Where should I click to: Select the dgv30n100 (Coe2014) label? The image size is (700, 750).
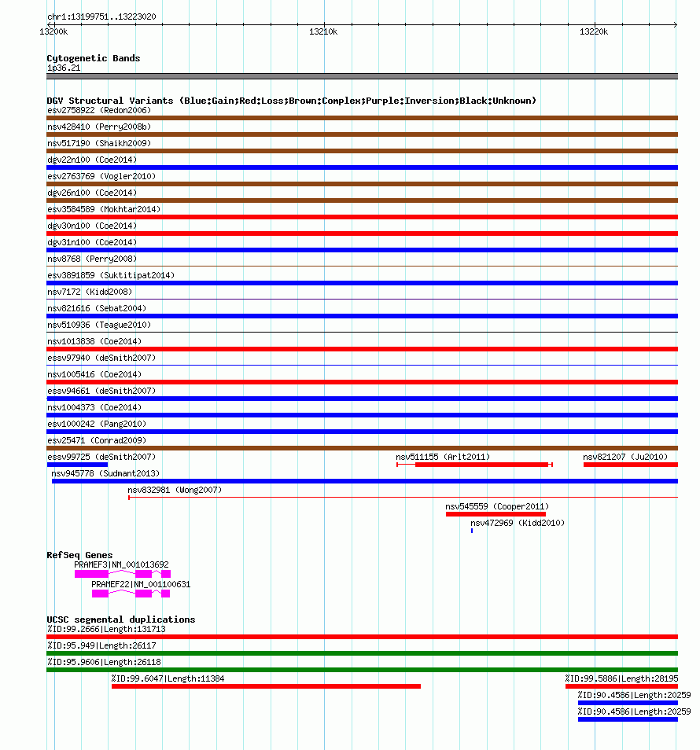[x=92, y=226]
